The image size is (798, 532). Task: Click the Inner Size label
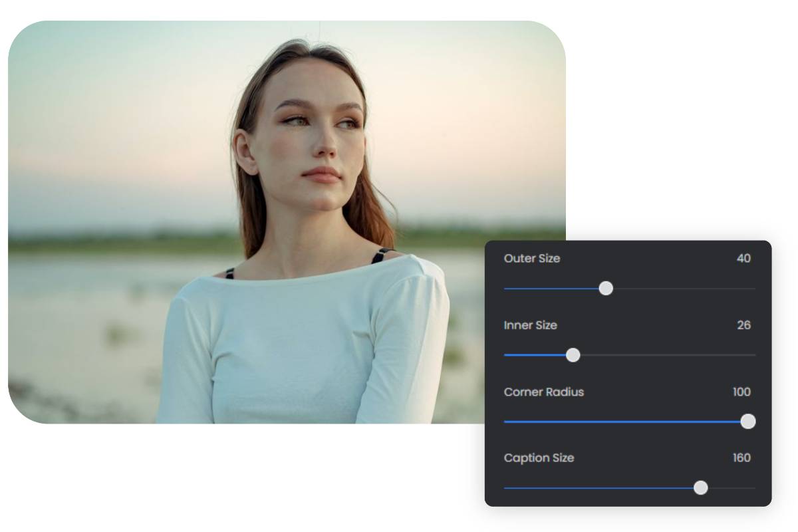click(529, 325)
